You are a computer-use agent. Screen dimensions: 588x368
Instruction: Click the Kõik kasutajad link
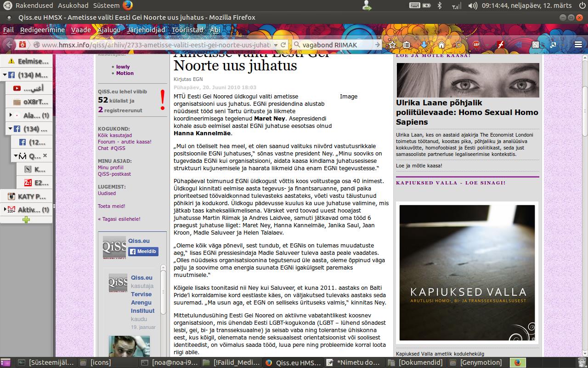[x=115, y=135]
